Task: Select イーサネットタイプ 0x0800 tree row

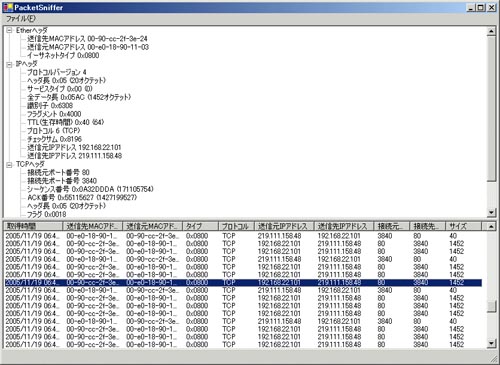Action: click(63, 55)
